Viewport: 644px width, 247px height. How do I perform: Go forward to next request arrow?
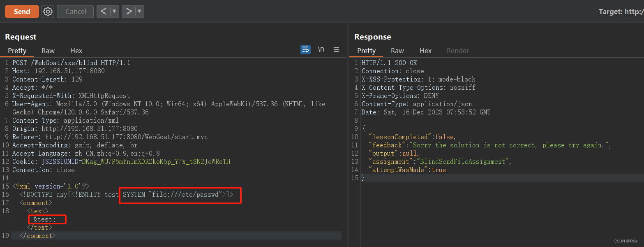(129, 12)
